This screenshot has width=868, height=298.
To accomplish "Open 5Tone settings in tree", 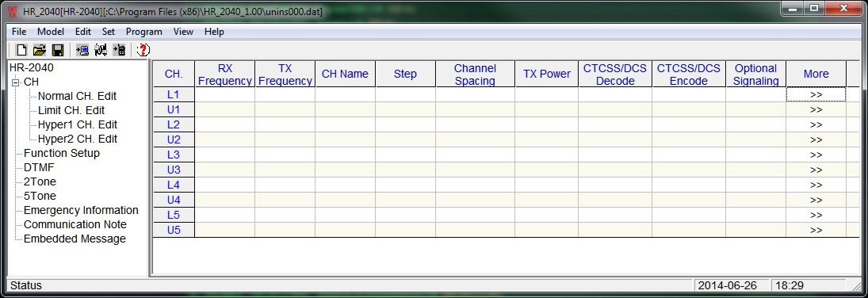I will pos(40,196).
